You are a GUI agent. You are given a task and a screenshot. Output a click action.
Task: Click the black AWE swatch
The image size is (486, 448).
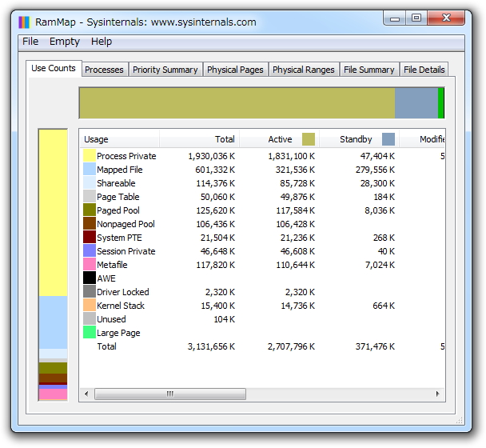pos(90,278)
